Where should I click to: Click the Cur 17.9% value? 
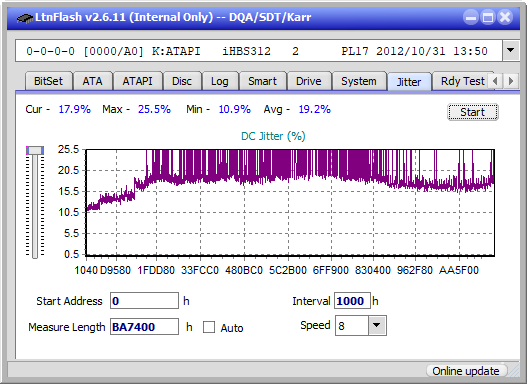pos(75,109)
